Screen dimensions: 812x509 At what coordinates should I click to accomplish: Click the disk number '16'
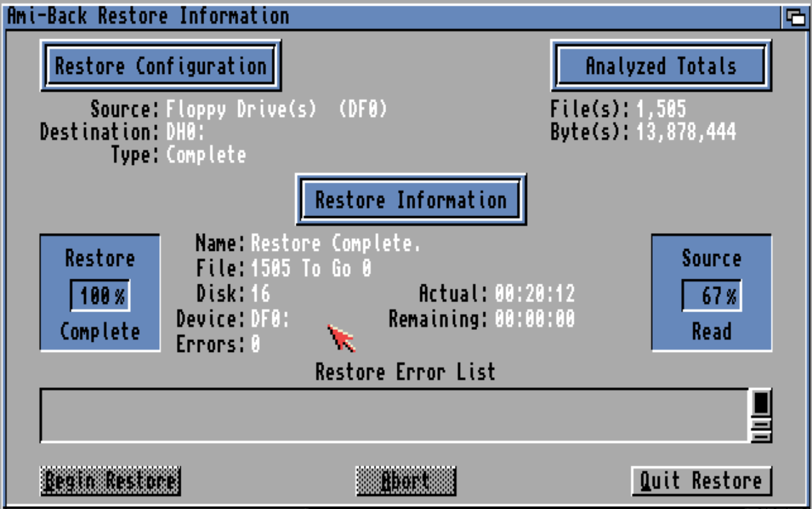click(x=260, y=293)
